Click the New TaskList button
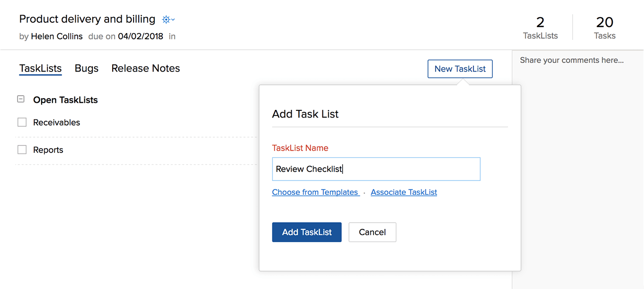This screenshot has height=289, width=644. coord(460,69)
